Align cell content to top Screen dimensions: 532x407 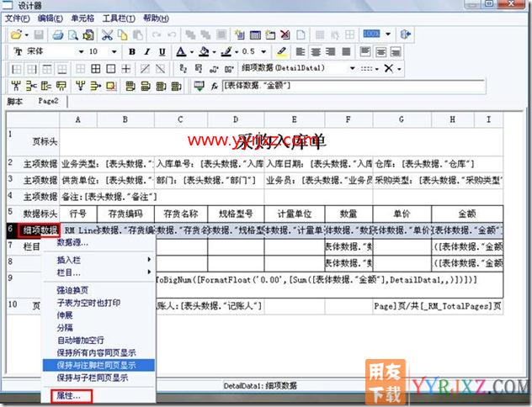click(365, 51)
